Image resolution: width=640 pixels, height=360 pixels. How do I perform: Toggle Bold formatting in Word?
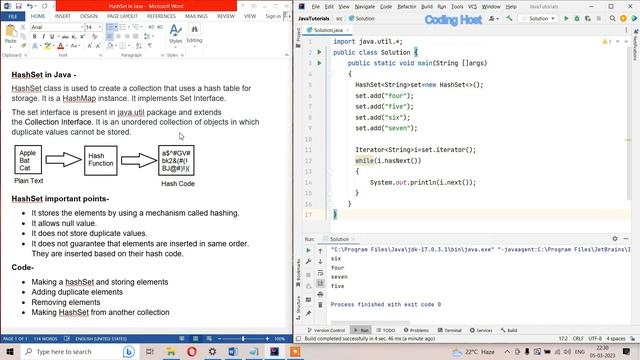tap(35, 37)
